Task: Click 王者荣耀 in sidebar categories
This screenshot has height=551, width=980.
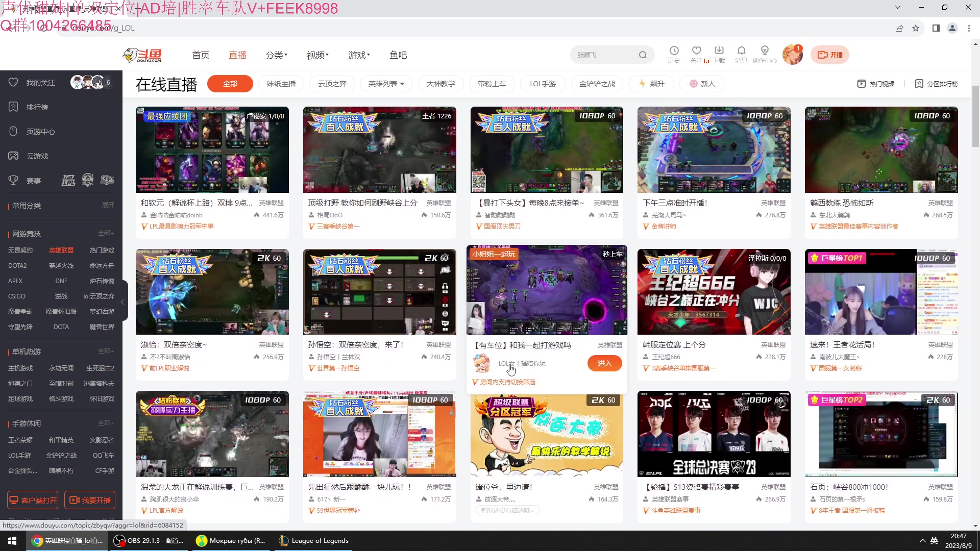Action: (x=20, y=440)
